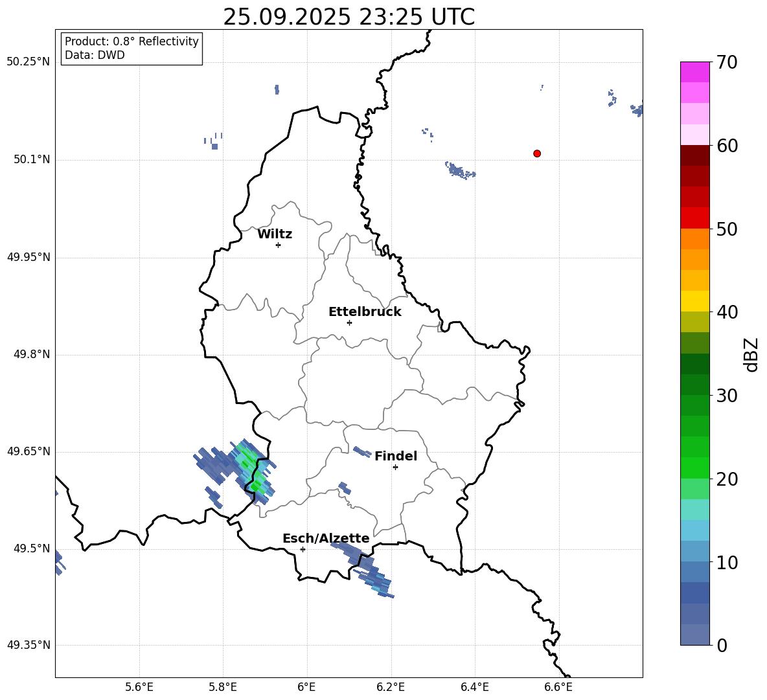Click the radar echo cluster near 50.1°N 6.4°E

(x=460, y=170)
